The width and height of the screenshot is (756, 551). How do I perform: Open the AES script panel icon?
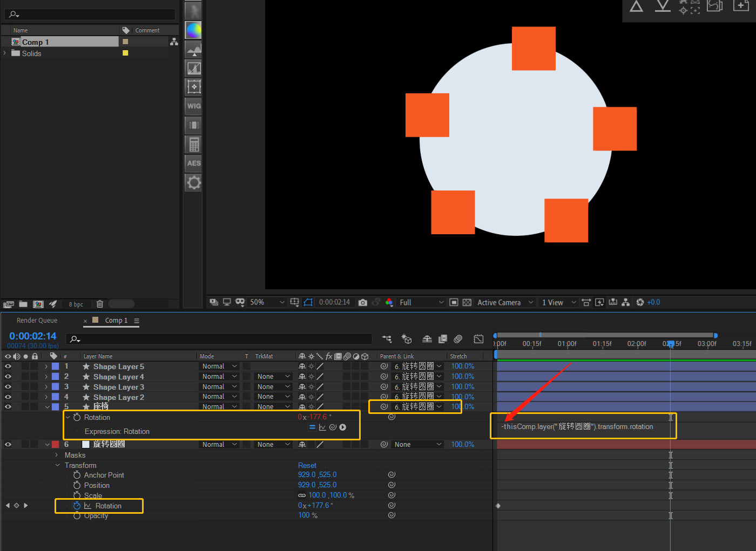194,163
